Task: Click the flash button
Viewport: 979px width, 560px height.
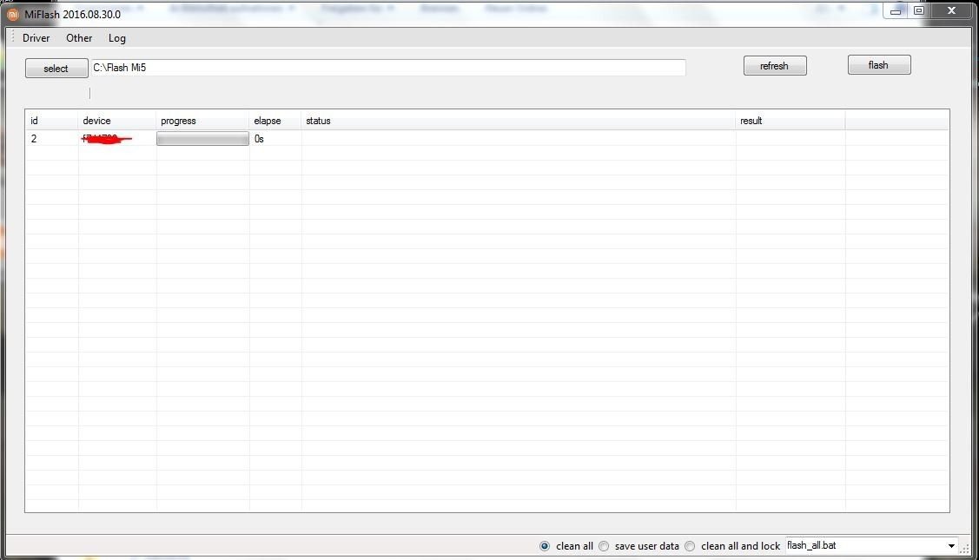Action: coord(879,65)
